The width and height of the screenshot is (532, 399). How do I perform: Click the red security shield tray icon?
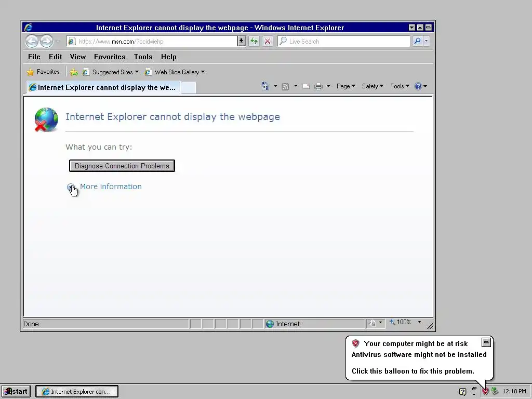pyautogui.click(x=486, y=391)
